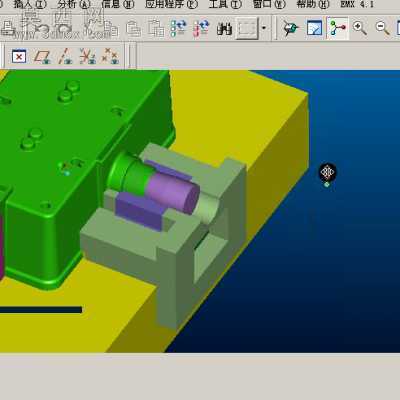400x400 pixels.
Task: Toggle datum axes display
Action: click(65, 56)
